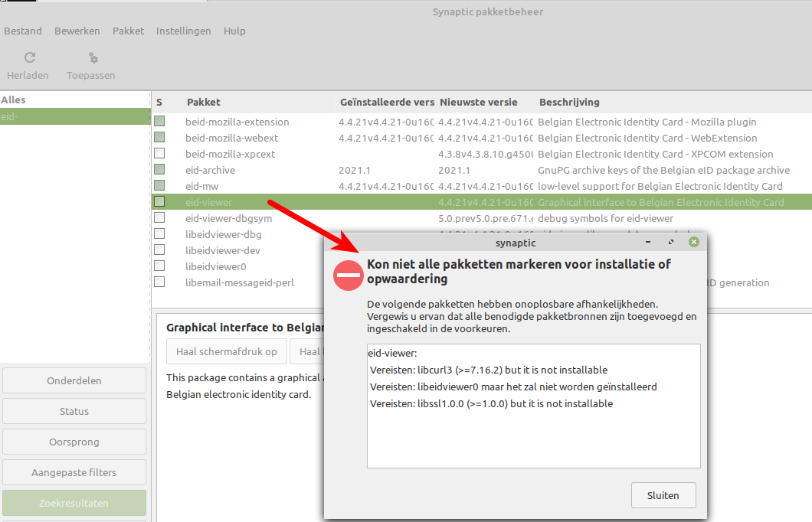This screenshot has height=522, width=812.
Task: Mark checkbox for beid-mozilla-xpcext
Action: coord(159,153)
